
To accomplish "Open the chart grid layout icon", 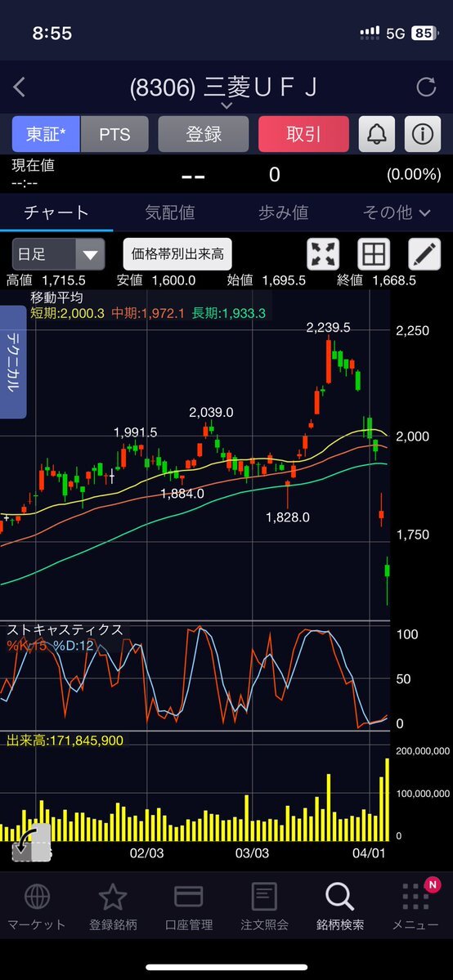I will point(374,254).
